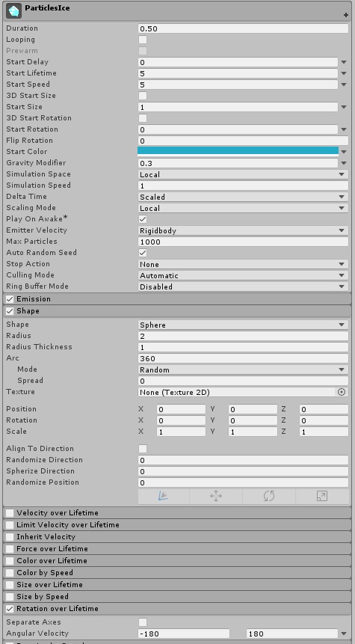The width and height of the screenshot is (355, 644).
Task: Open the Start Size mode dropdown arrow
Action: pyautogui.click(x=344, y=107)
